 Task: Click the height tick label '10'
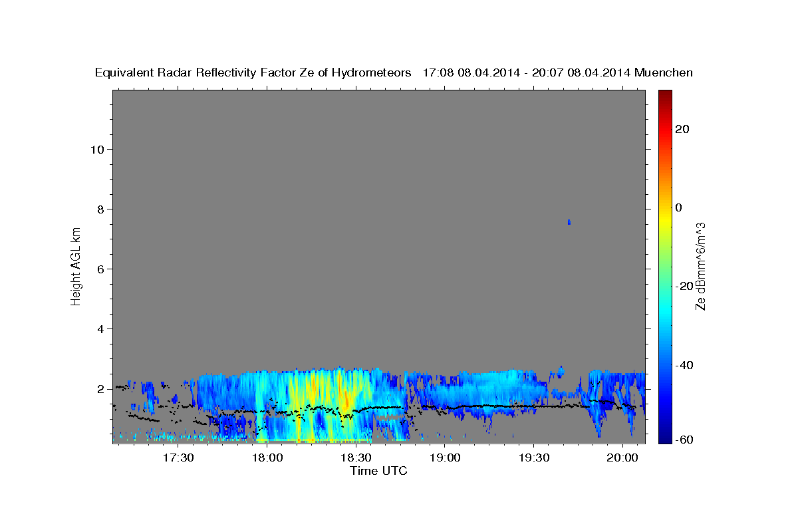96,149
